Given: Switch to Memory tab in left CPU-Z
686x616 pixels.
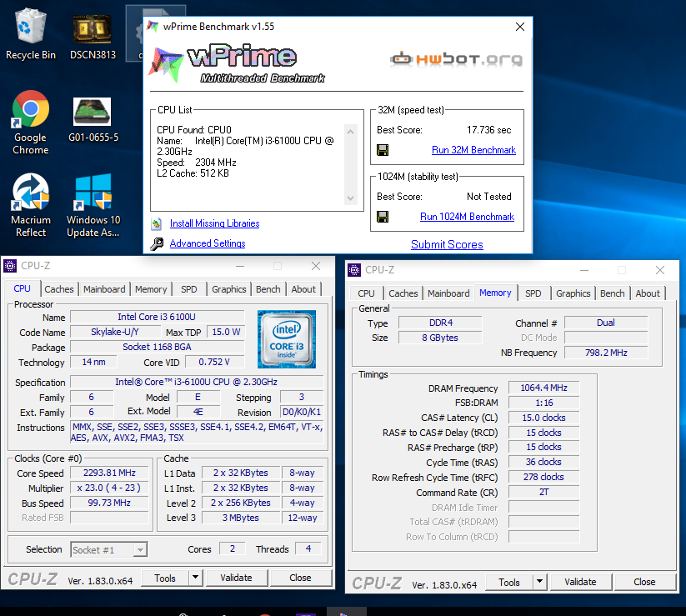Looking at the screenshot, I should [x=151, y=289].
